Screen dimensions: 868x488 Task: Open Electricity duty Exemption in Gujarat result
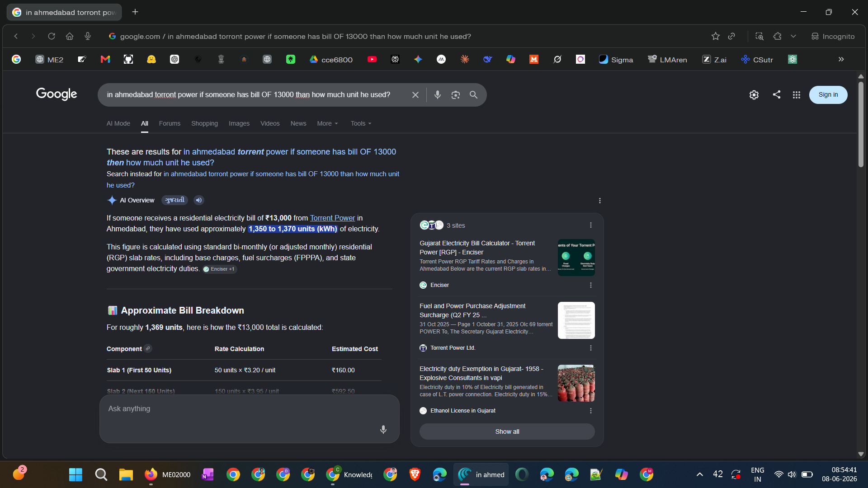[481, 373]
